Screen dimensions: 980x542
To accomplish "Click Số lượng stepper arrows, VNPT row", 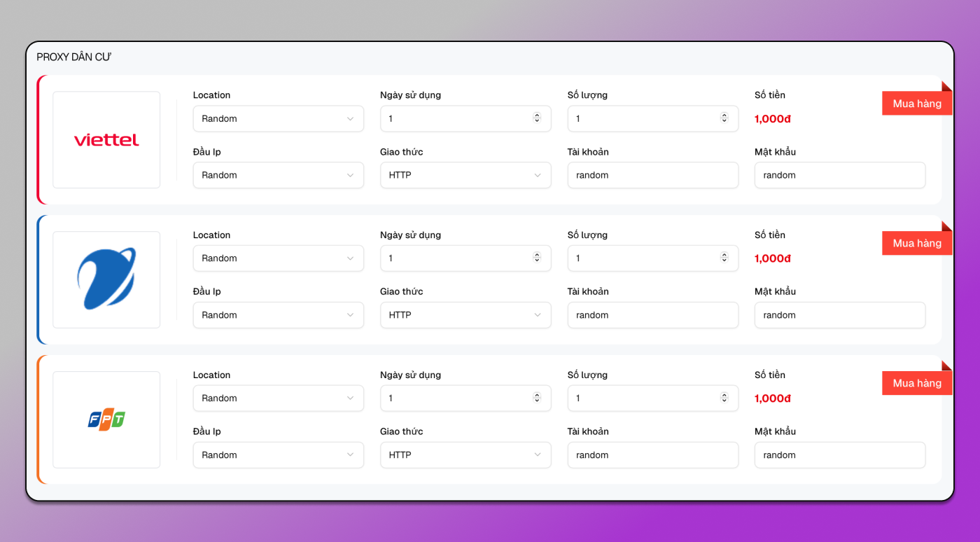I will point(724,258).
